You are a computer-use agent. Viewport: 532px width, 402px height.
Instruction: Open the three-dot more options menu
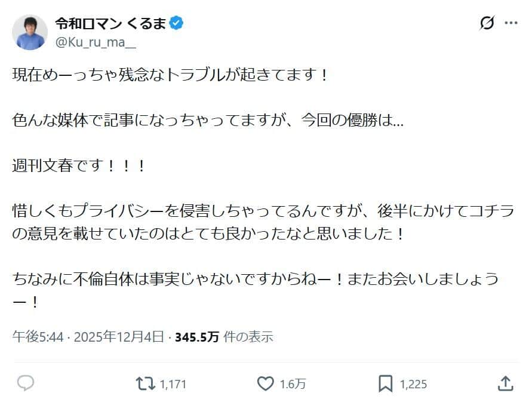511,24
